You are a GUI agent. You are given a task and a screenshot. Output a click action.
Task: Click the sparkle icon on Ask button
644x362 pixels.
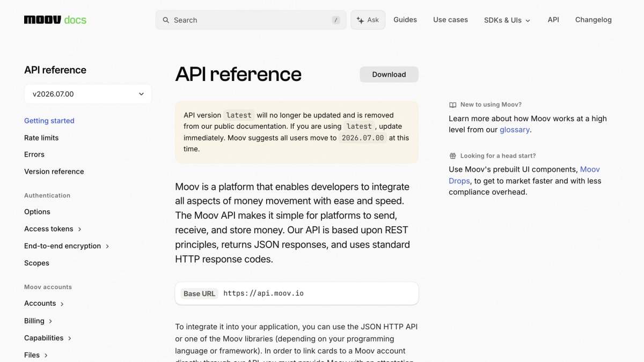360,20
